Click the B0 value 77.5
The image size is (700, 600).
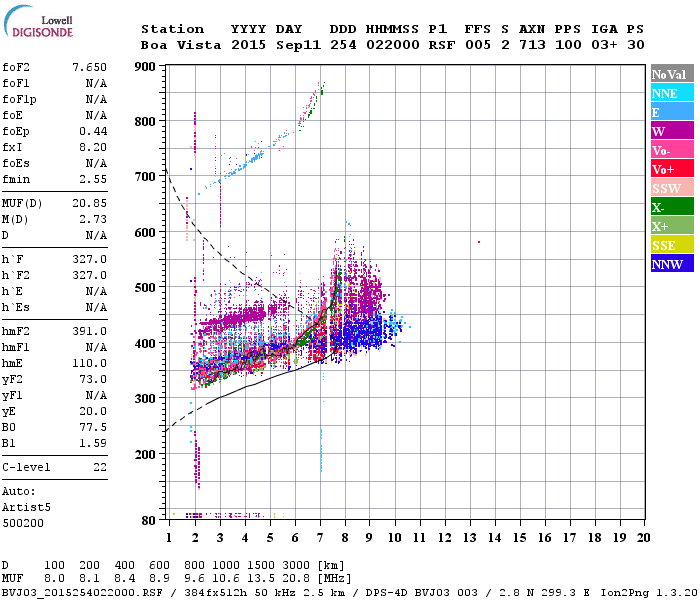click(x=93, y=427)
